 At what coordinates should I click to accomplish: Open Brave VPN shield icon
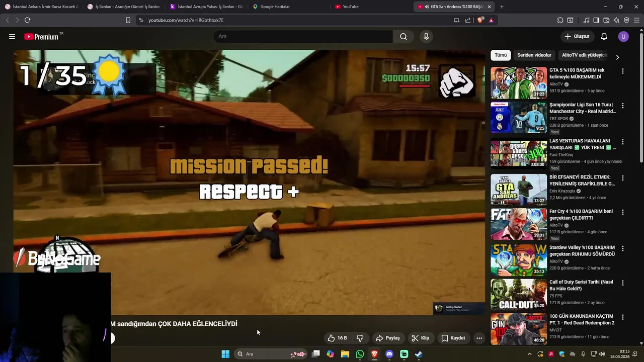[626, 20]
